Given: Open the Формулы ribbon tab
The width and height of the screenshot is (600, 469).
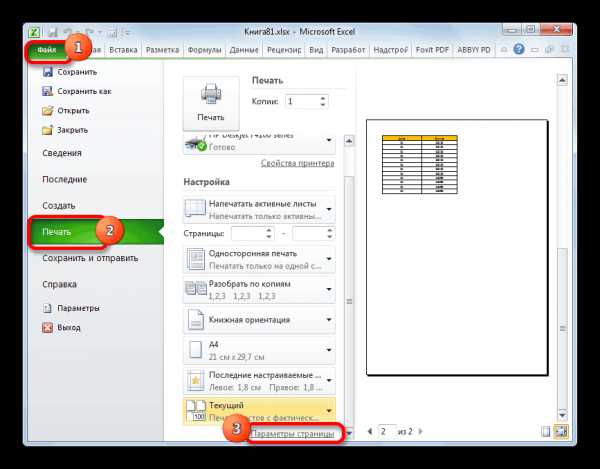Looking at the screenshot, I should pyautogui.click(x=204, y=50).
